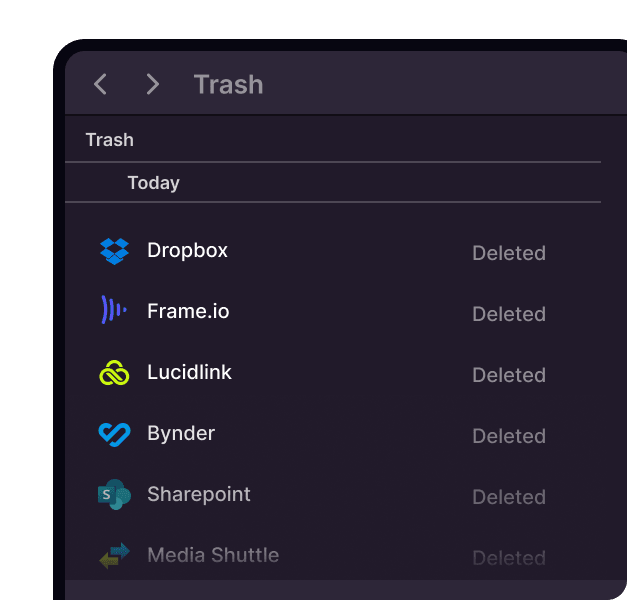
Task: Click the Sharepoint icon
Action: tap(115, 495)
